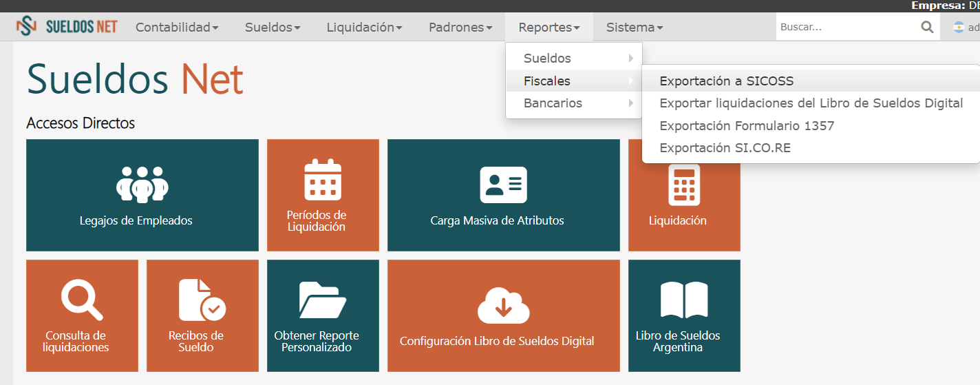Viewport: 980px width, 385px height.
Task: Focus the Buscar search field
Action: pyautogui.click(x=846, y=28)
